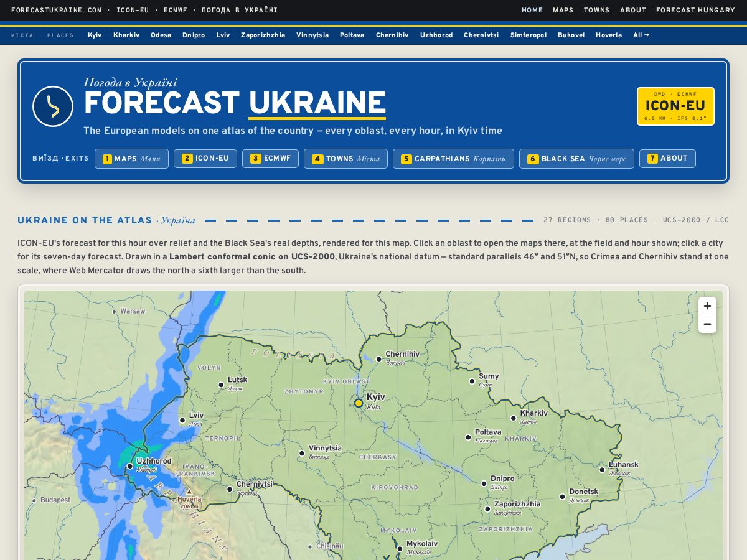This screenshot has width=747, height=560.
Task: Open Maps in the top navigation
Action: coord(563,11)
